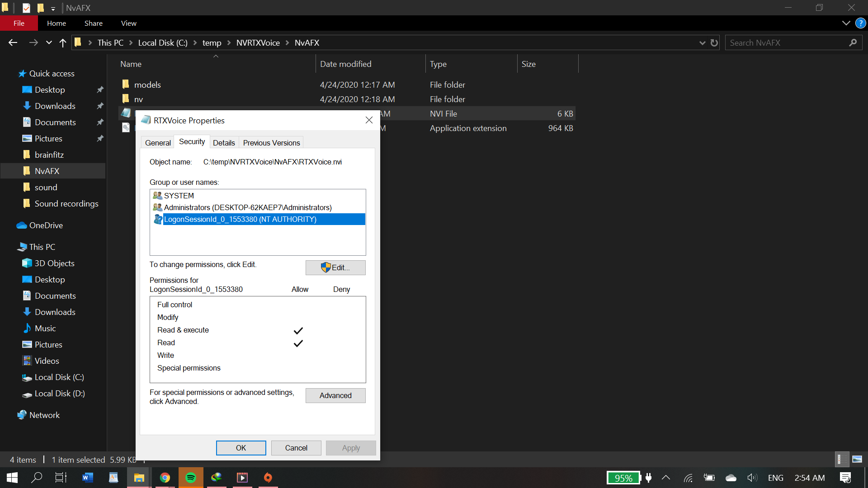
Task: Sort files by Type column header
Action: pos(471,64)
